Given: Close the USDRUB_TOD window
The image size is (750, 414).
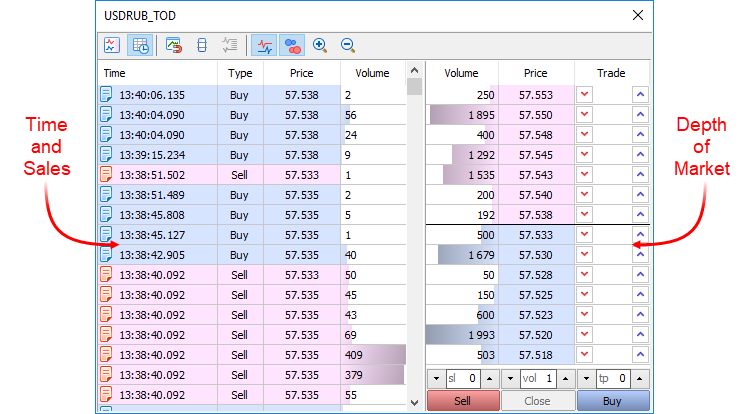Looking at the screenshot, I should (x=638, y=15).
